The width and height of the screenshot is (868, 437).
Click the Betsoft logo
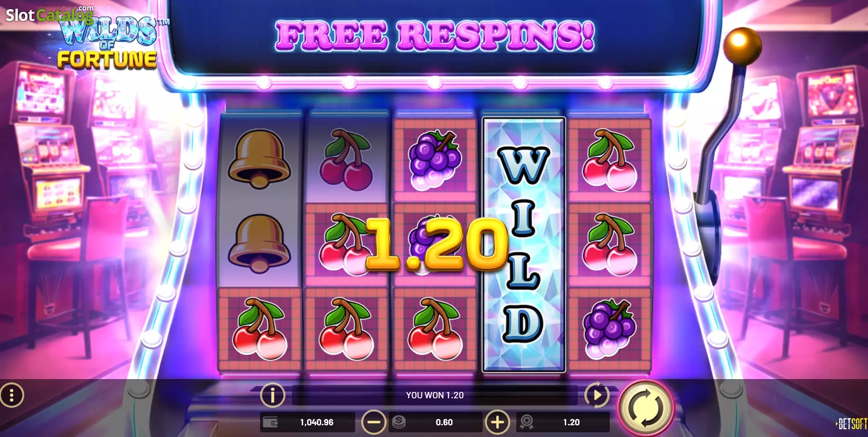click(x=852, y=424)
